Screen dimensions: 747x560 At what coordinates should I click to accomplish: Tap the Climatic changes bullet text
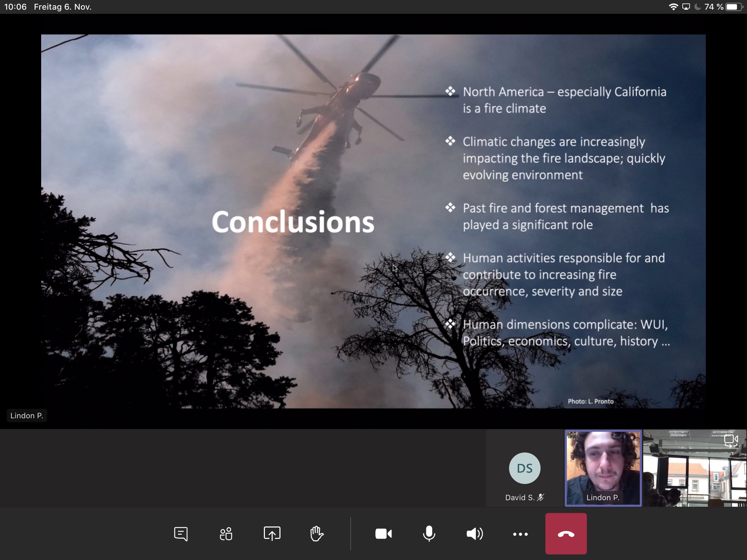coord(564,158)
